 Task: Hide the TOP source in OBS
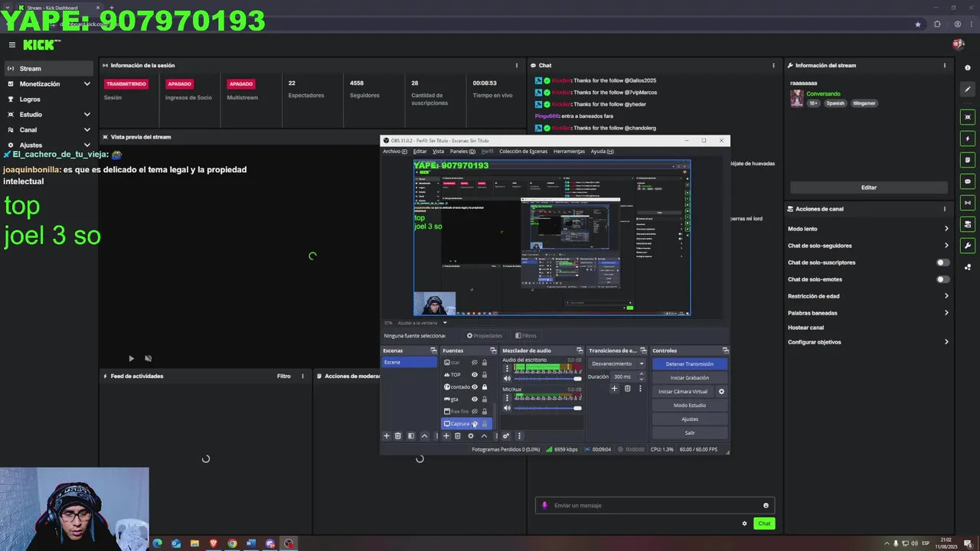[474, 375]
